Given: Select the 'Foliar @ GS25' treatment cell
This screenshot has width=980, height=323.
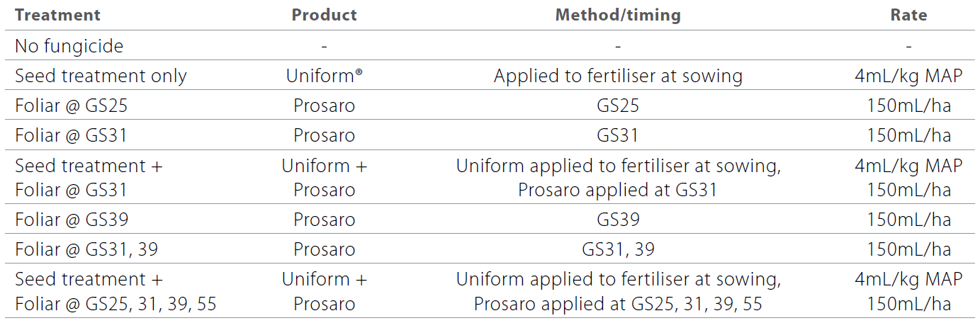Looking at the screenshot, I should (x=72, y=106).
